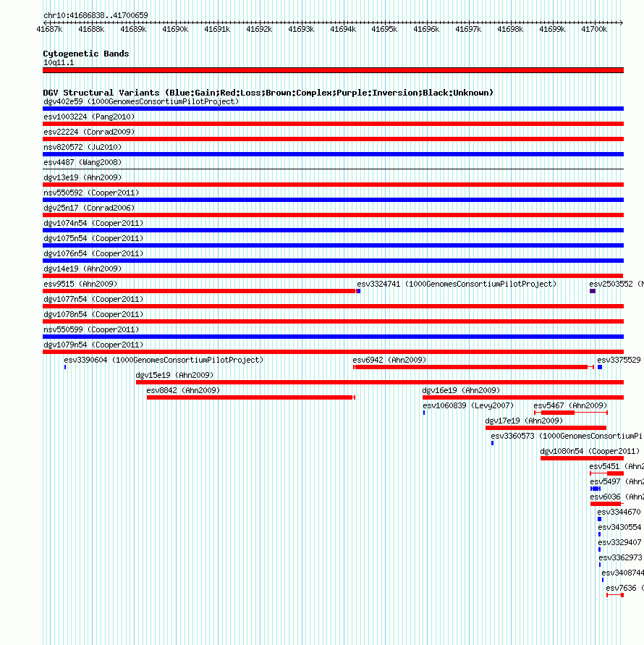Click the 41694k ruler position mark

click(343, 29)
